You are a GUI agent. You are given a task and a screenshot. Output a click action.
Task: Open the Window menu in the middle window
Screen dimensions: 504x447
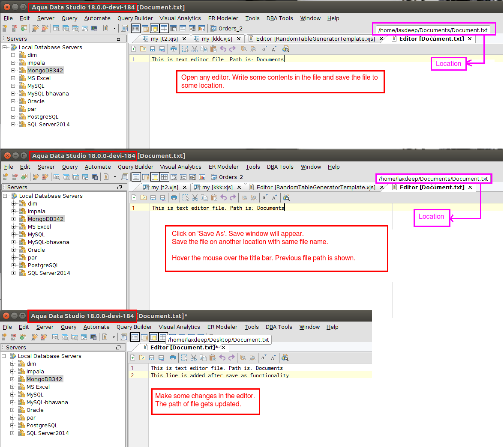pos(311,167)
